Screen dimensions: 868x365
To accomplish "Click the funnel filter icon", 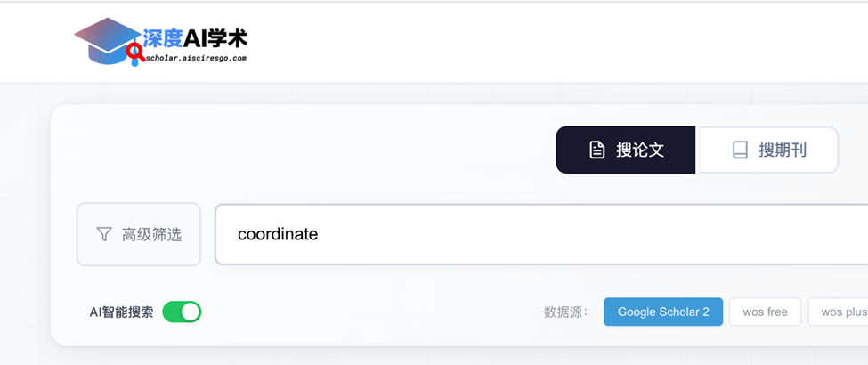I will (104, 234).
